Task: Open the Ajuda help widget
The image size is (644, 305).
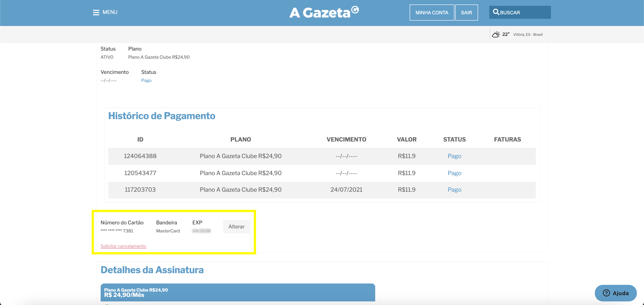Action: (616, 293)
